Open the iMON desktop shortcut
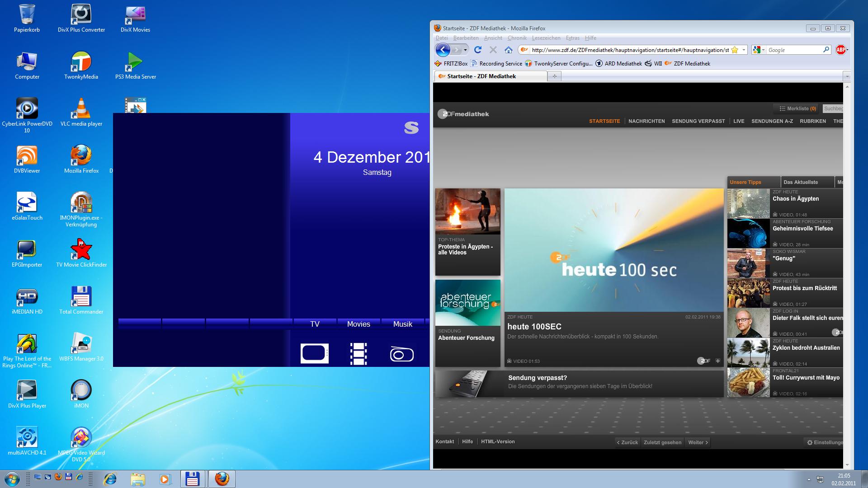 click(x=81, y=394)
